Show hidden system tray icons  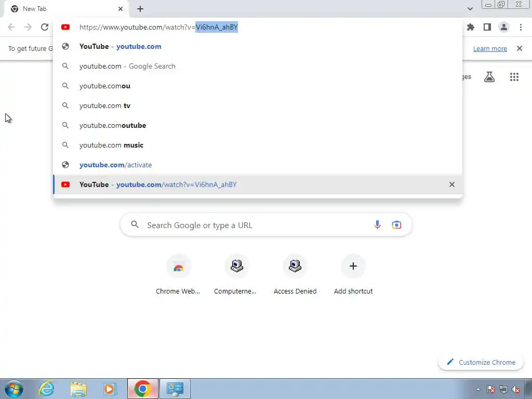point(478,389)
